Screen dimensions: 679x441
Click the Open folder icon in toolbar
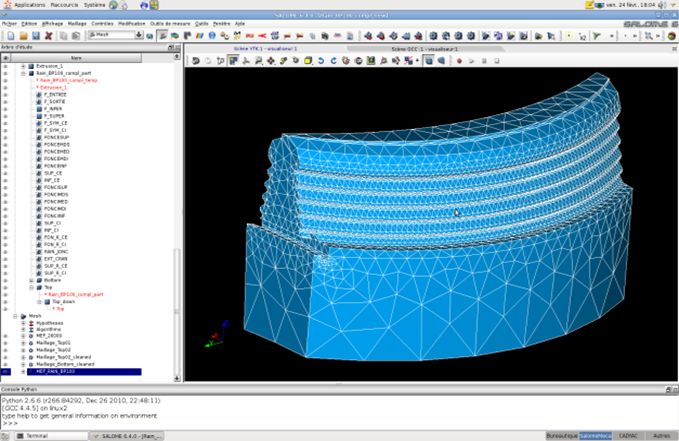point(23,36)
